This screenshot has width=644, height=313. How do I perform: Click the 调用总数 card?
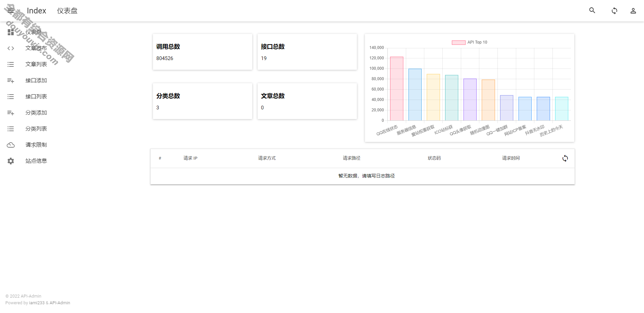click(x=203, y=52)
